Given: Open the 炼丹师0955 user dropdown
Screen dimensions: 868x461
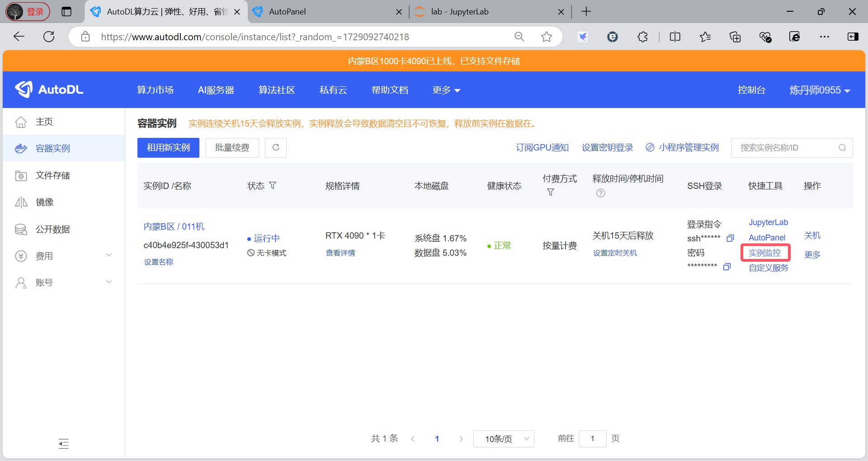Looking at the screenshot, I should [820, 90].
